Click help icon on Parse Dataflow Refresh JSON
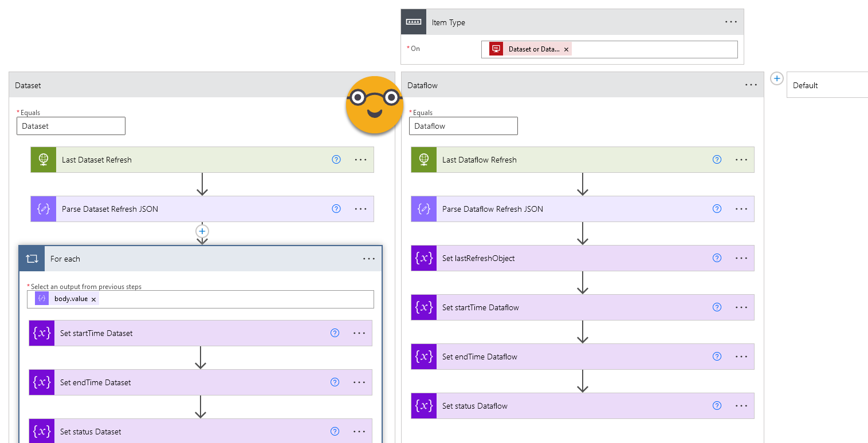 [717, 209]
